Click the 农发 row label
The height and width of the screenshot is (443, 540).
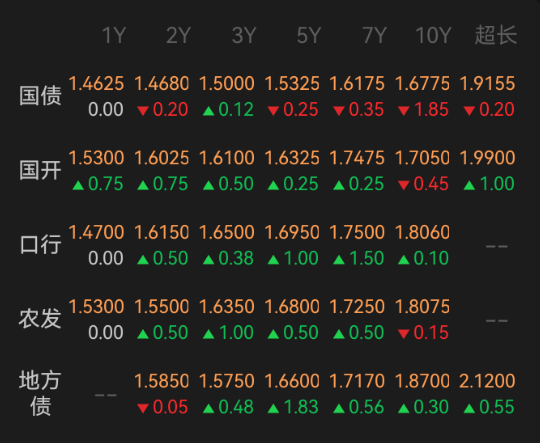click(x=40, y=319)
